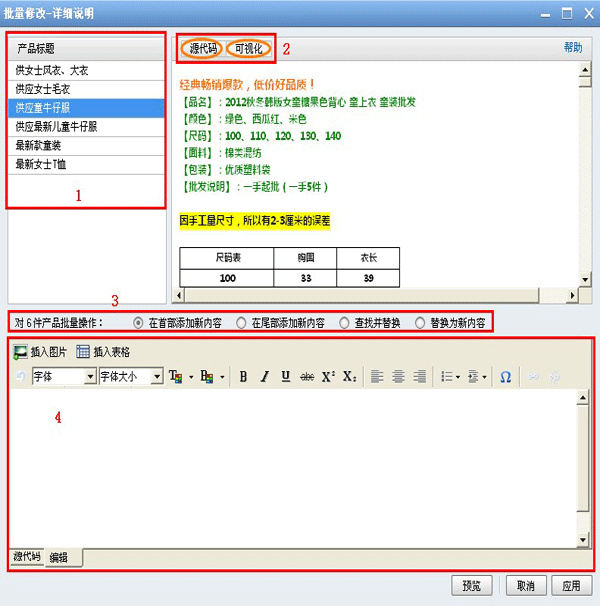Switch to the top 源代码 view tab

(x=203, y=49)
